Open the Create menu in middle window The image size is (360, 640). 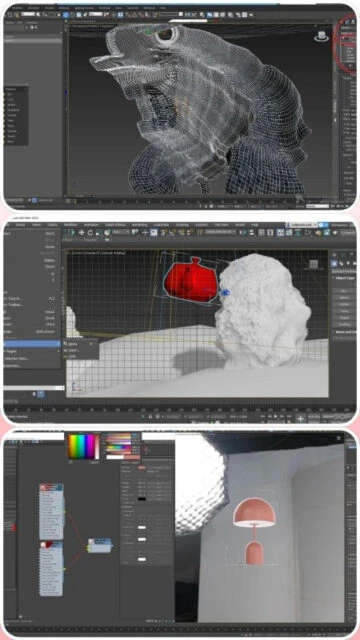(53, 225)
